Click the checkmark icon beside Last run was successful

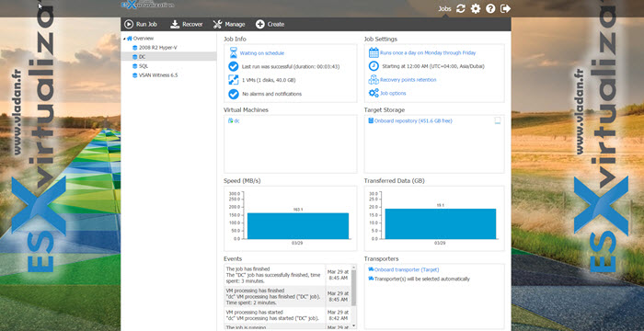click(x=234, y=66)
